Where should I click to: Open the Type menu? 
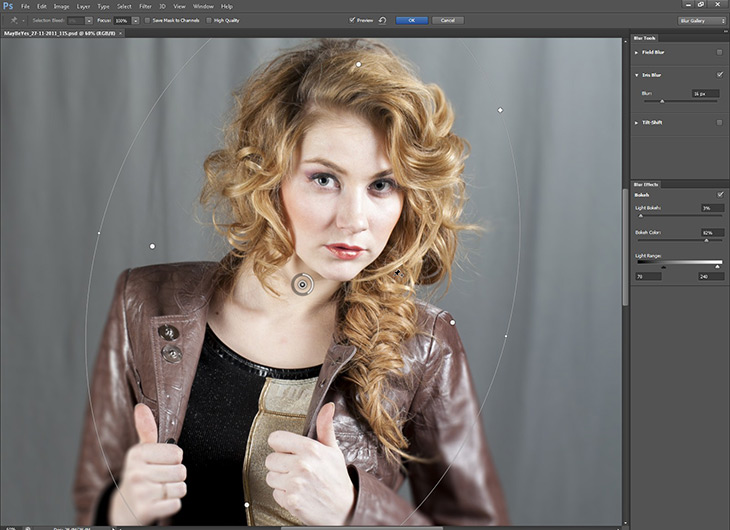103,7
